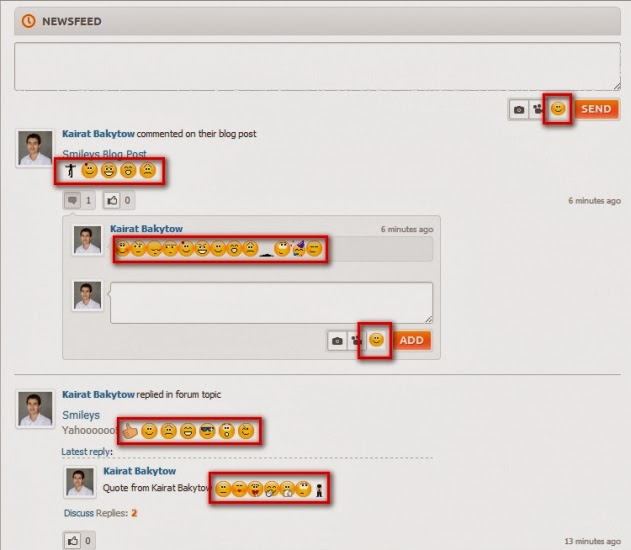631x550 pixels.
Task: Add the comment with ADD button
Action: pos(412,340)
